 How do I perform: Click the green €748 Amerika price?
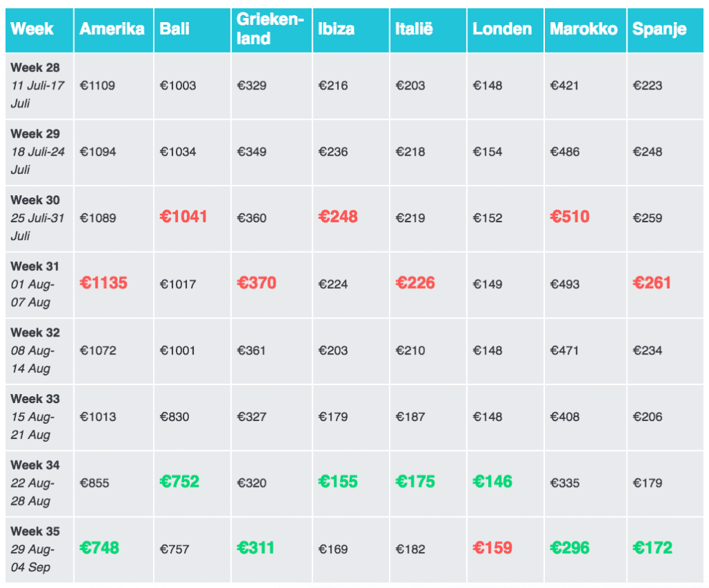point(100,549)
